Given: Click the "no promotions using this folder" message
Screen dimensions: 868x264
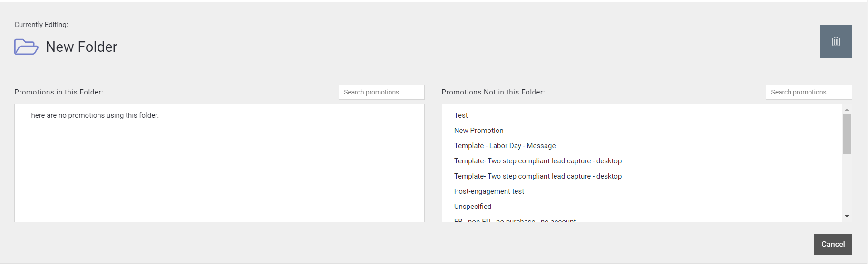Looking at the screenshot, I should (x=93, y=115).
